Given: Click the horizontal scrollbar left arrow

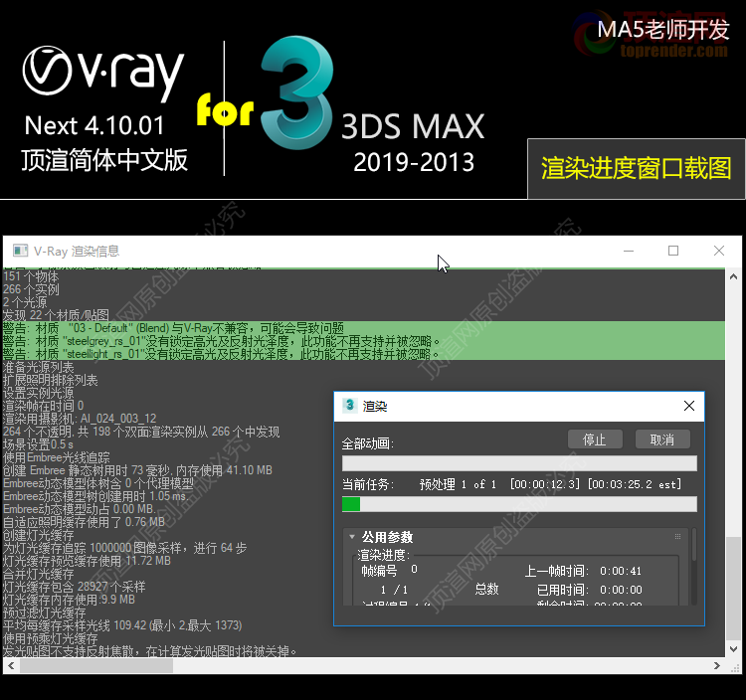Looking at the screenshot, I should tap(11, 666).
